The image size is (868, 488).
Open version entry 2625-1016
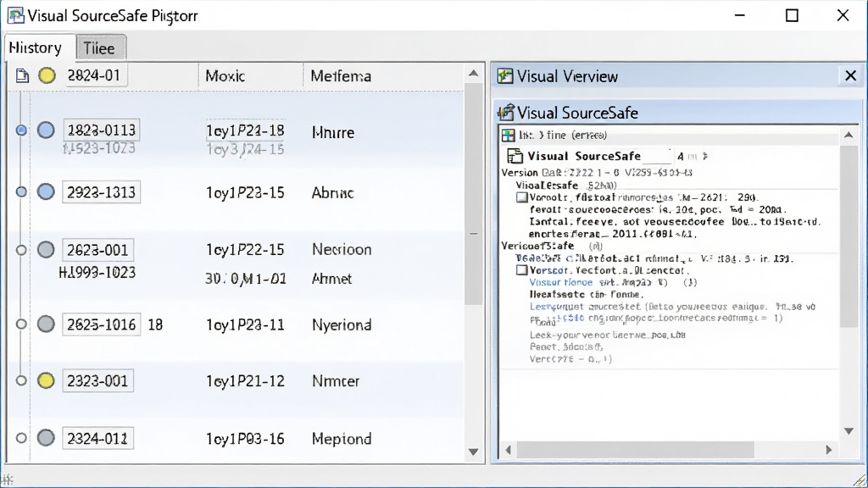(102, 324)
